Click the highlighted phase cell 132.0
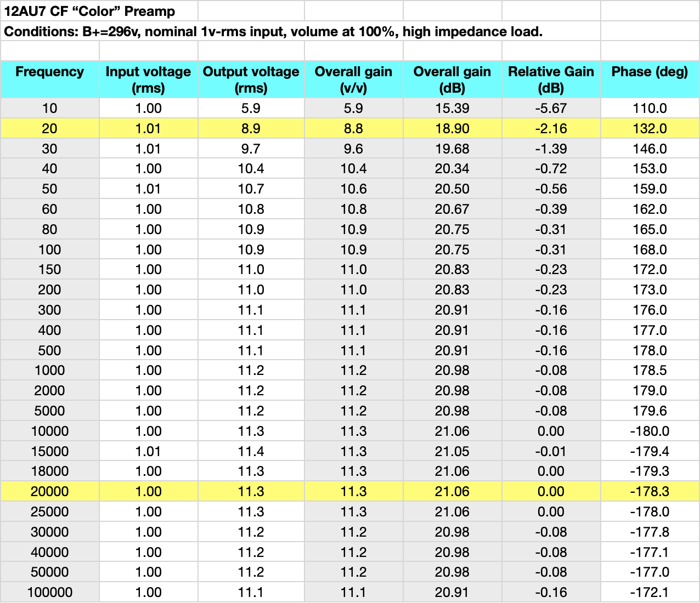 coord(650,128)
